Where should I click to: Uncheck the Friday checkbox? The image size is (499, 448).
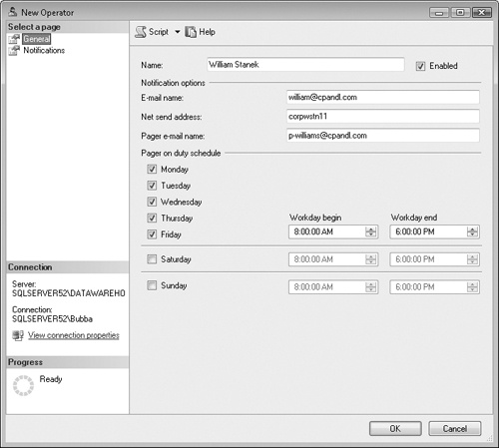152,234
